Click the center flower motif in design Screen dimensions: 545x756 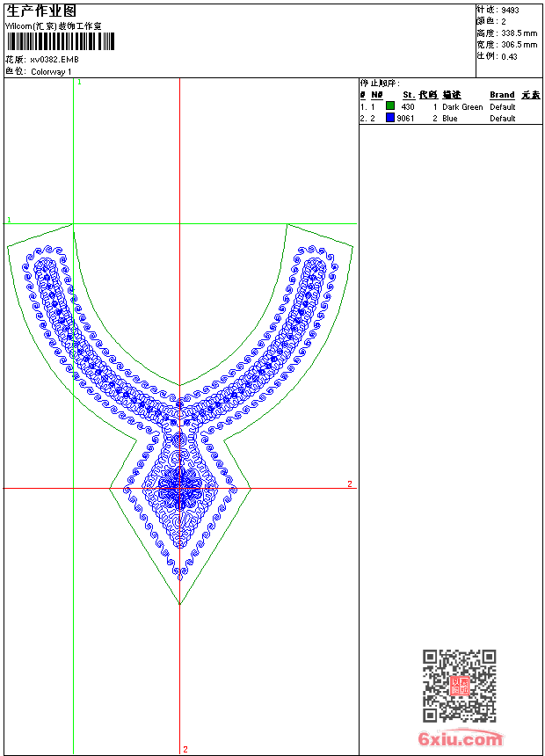tap(180, 486)
